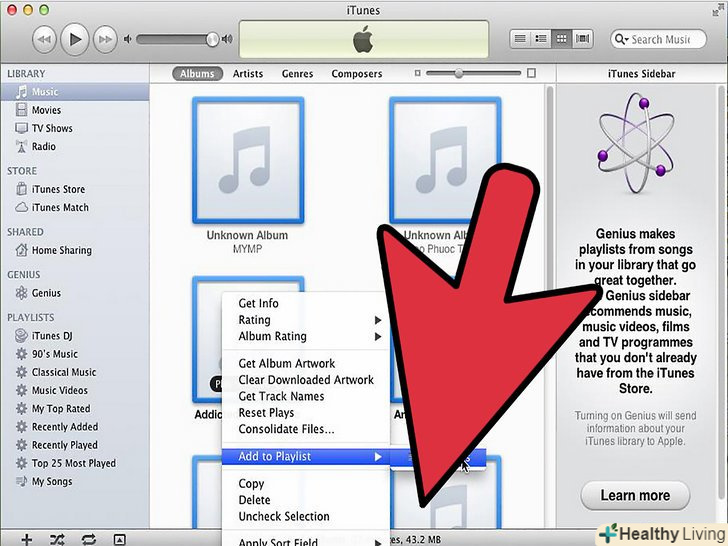Click the Previous track rewind button
Image resolution: width=728 pixels, height=546 pixels.
click(44, 39)
